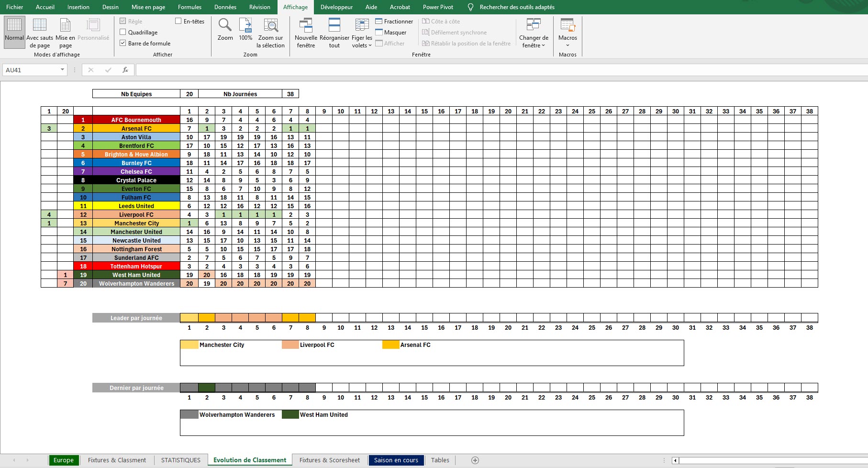
Task: Expand 'Figer les volets' dropdown
Action: (x=362, y=32)
